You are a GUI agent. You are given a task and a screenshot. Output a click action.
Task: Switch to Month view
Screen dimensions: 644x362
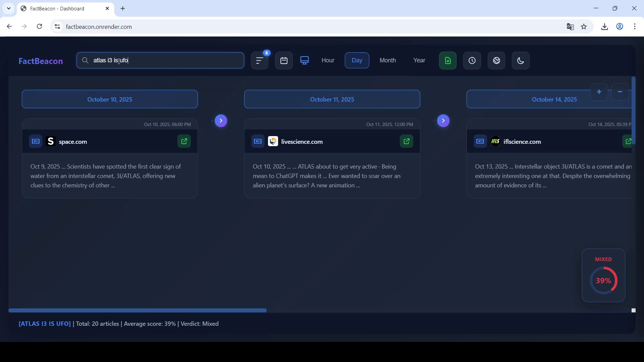coord(388,60)
